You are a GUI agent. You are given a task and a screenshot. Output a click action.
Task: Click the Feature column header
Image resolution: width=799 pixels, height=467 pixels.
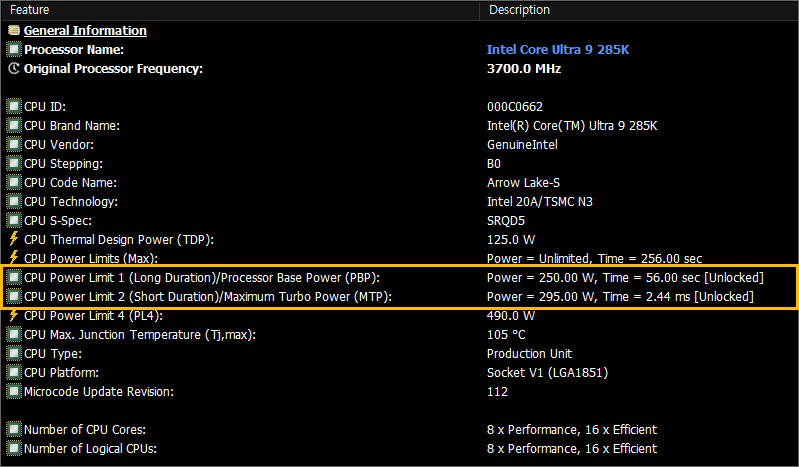point(240,10)
